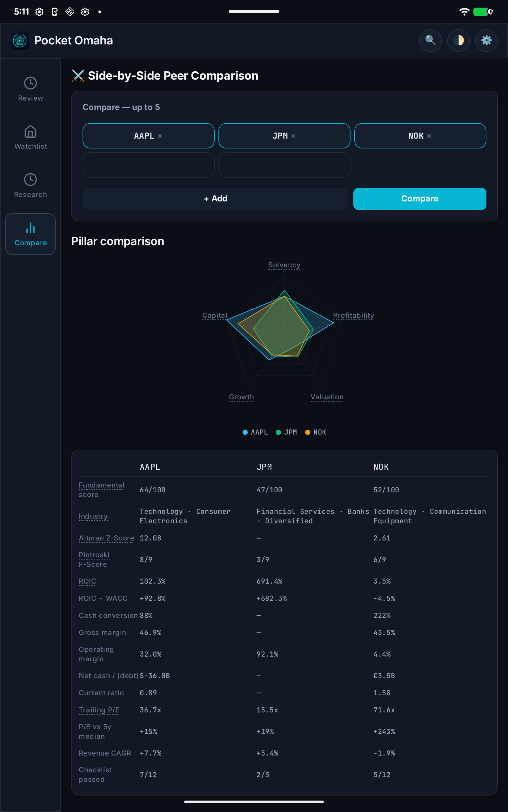Screen dimensions: 508x812
Task: Click the second empty ticker slot
Action: point(284,165)
